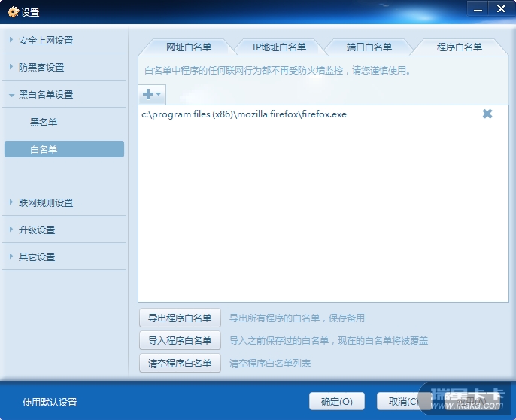The height and width of the screenshot is (420, 516).
Task: Open 防黑客设置 section
Action: (41, 68)
